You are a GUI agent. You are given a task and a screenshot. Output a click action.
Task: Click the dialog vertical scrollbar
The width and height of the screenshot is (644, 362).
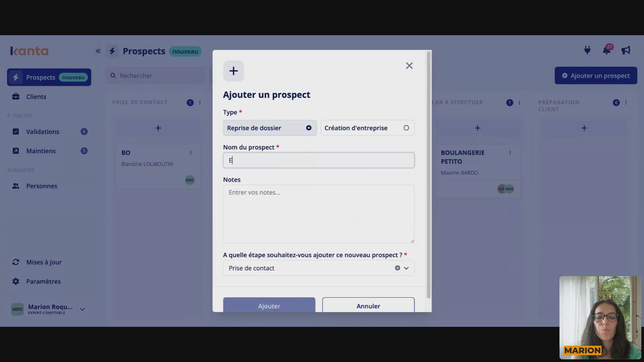click(x=428, y=175)
